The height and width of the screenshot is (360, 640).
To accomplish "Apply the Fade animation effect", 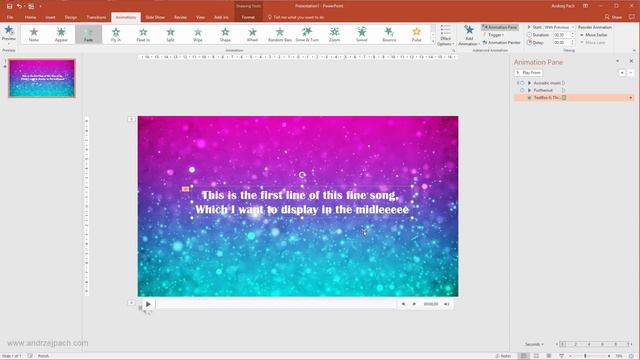I will pos(89,34).
